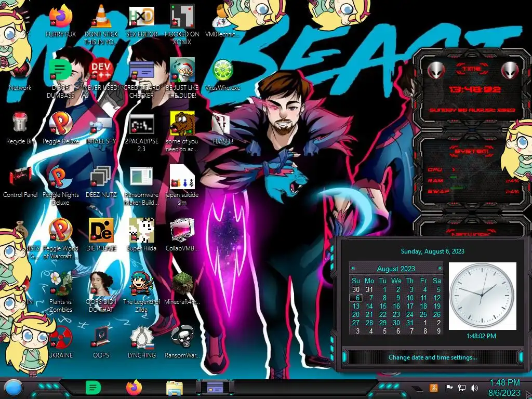
Task: Open the FURRY FUX Firefox shortcut
Action: 60,17
